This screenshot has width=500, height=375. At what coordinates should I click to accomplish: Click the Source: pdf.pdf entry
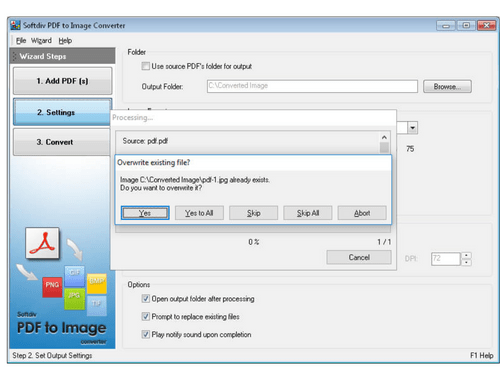click(x=145, y=141)
